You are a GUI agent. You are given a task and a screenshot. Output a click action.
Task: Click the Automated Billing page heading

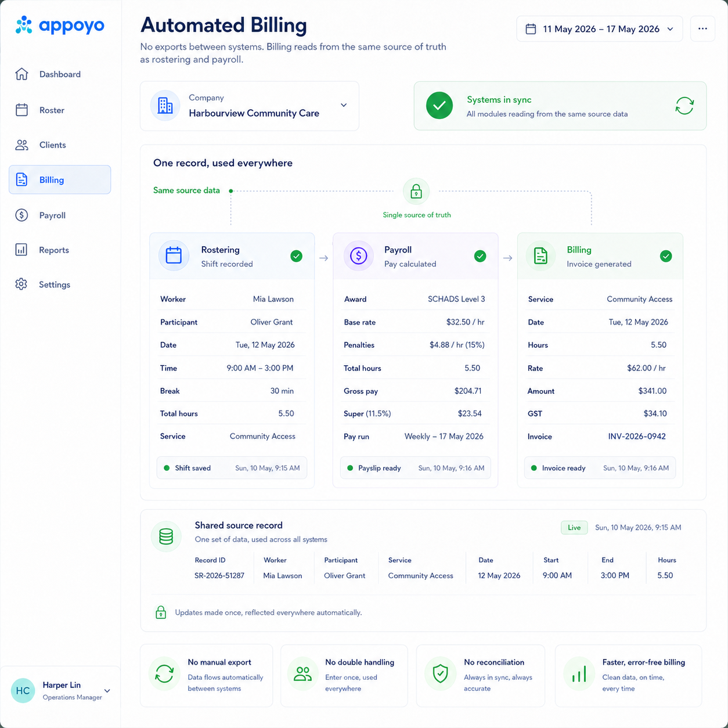[224, 25]
